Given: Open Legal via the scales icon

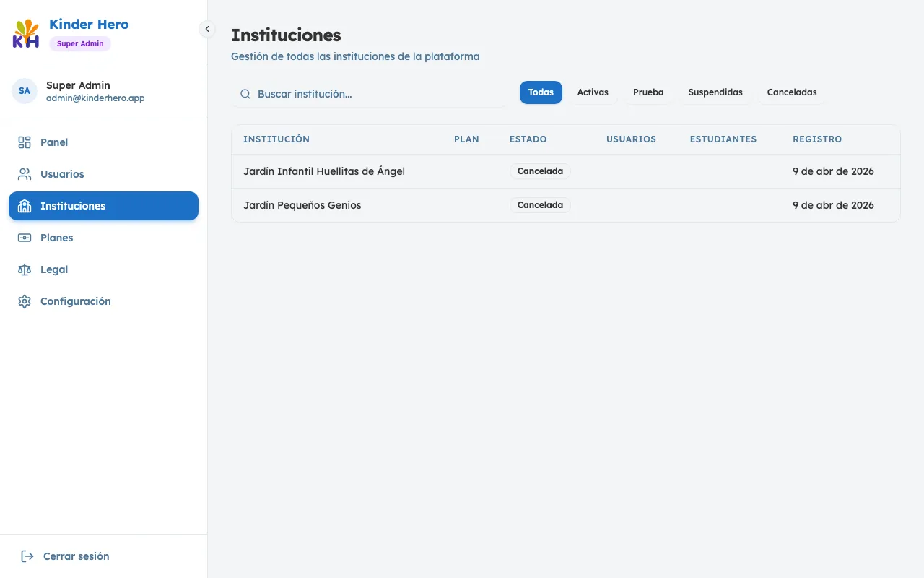Looking at the screenshot, I should 25,269.
